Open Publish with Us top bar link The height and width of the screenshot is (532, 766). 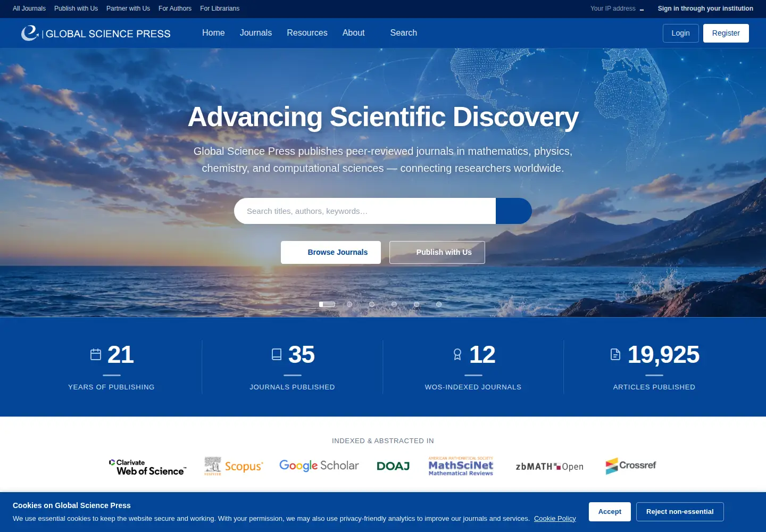[x=76, y=9]
